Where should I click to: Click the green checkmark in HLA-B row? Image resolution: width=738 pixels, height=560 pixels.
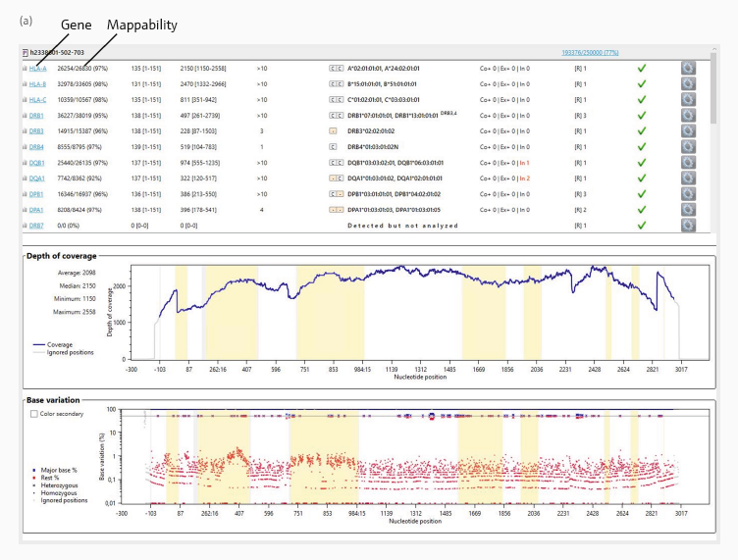642,84
